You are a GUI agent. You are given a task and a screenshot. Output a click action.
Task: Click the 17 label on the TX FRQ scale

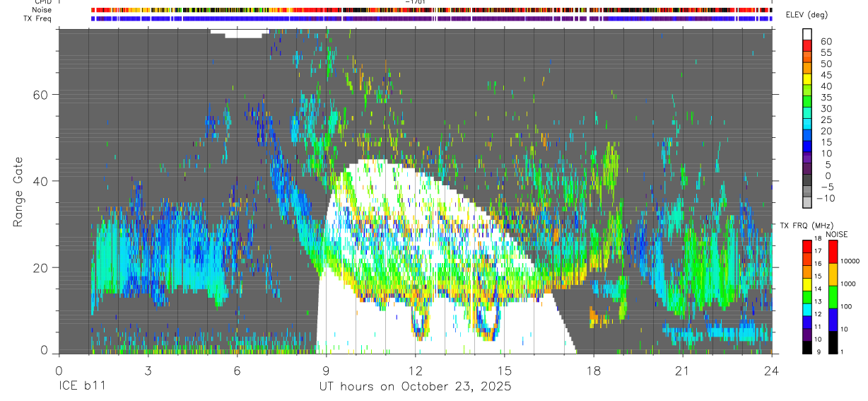(817, 251)
